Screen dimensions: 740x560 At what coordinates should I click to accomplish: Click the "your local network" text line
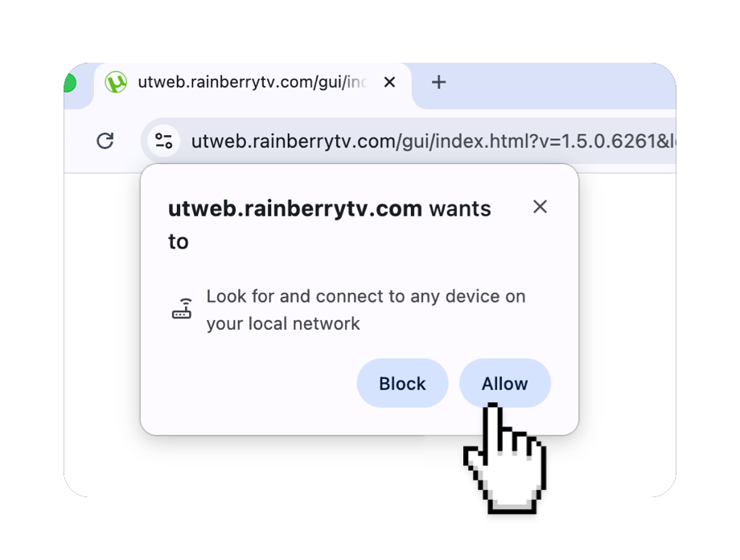tap(283, 324)
